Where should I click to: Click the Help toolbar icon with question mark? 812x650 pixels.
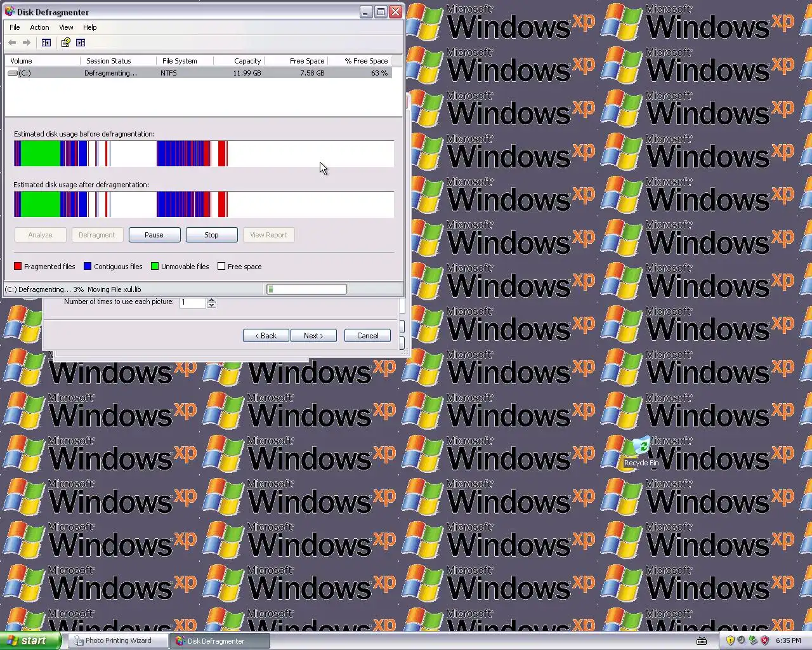(65, 43)
